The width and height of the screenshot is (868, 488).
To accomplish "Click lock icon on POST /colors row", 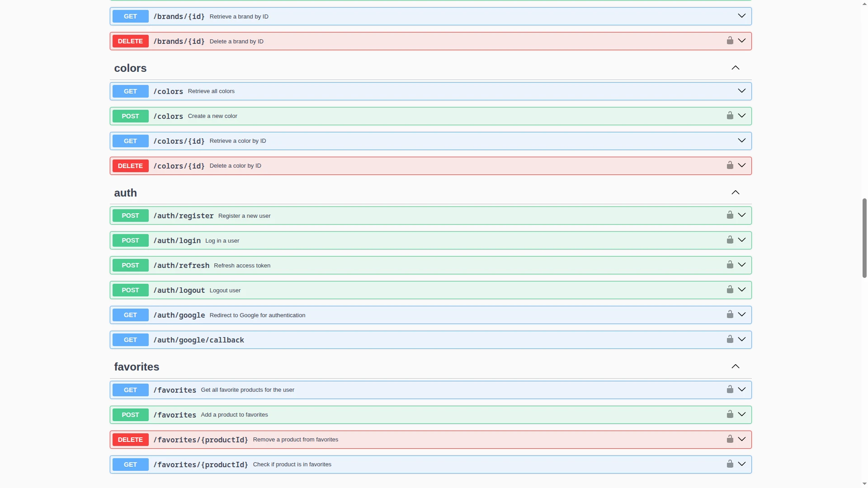I will 730,116.
